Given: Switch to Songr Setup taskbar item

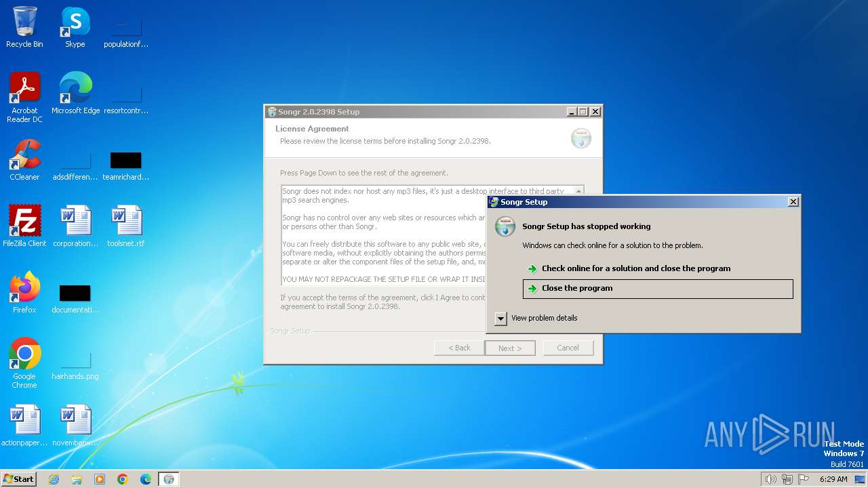Looking at the screenshot, I should (x=169, y=479).
